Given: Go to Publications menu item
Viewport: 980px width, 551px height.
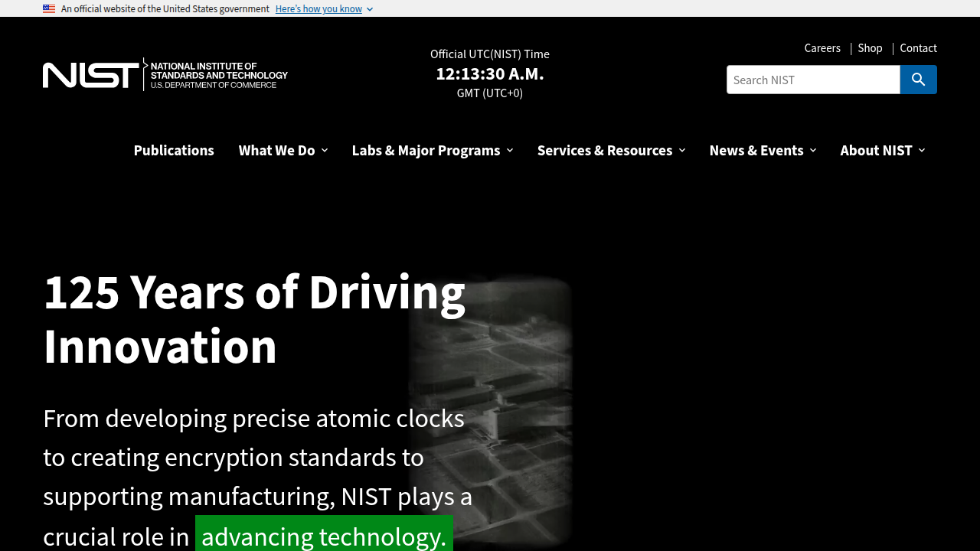Looking at the screenshot, I should click(174, 150).
